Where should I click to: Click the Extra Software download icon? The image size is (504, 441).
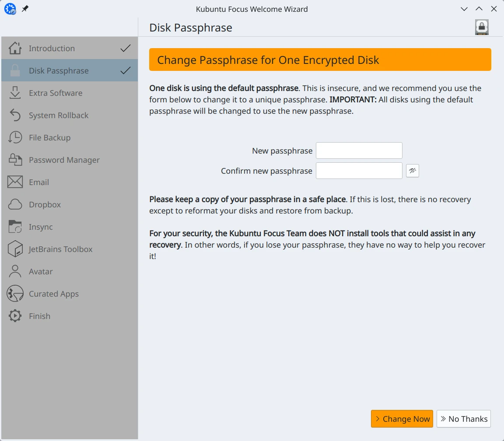click(15, 93)
